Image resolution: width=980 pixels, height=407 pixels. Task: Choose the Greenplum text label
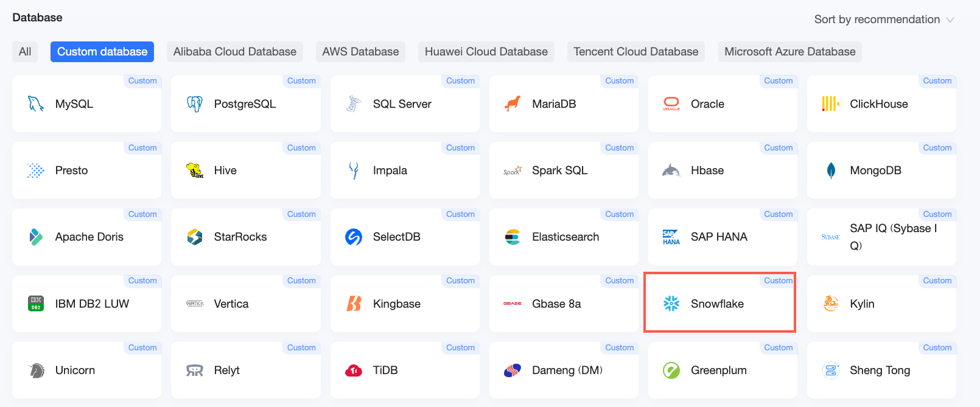point(719,370)
